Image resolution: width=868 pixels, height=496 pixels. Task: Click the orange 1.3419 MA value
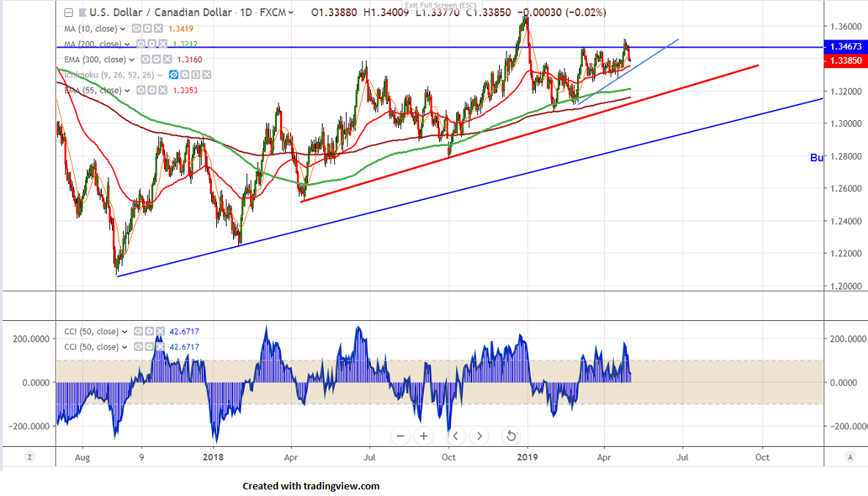click(181, 29)
